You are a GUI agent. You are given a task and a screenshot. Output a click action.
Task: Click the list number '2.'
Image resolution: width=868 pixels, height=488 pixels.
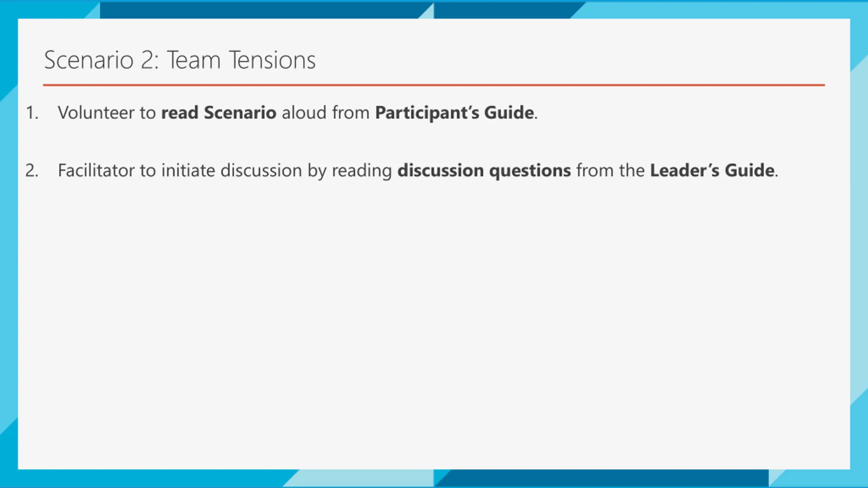click(32, 170)
